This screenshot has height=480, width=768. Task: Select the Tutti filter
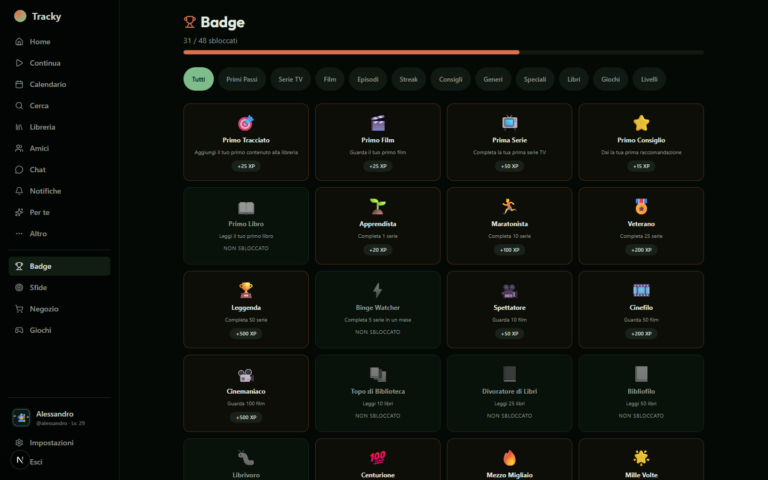coord(198,79)
